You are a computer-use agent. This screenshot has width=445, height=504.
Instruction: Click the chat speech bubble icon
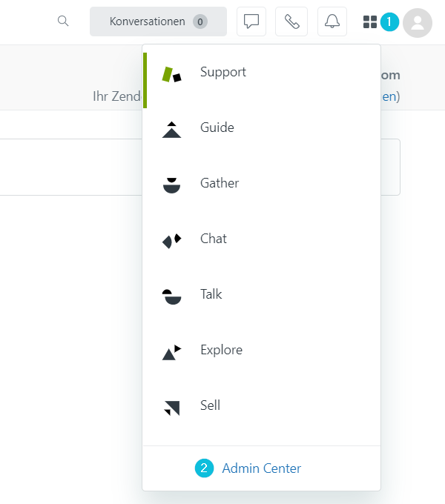251,21
